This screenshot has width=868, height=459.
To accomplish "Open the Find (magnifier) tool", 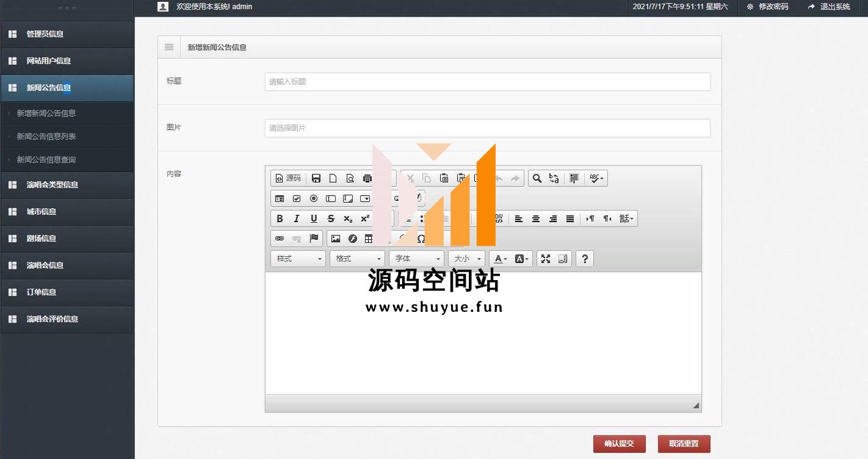I will 537,178.
